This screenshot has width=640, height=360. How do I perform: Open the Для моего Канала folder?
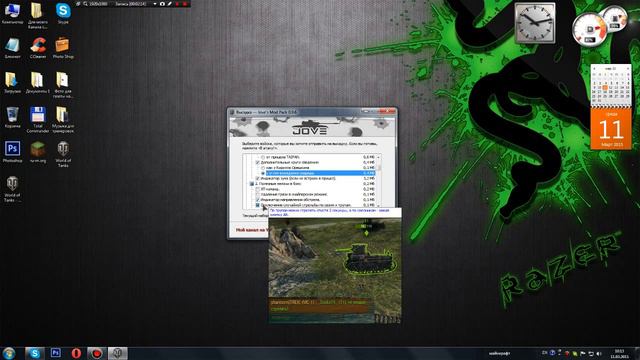point(38,16)
